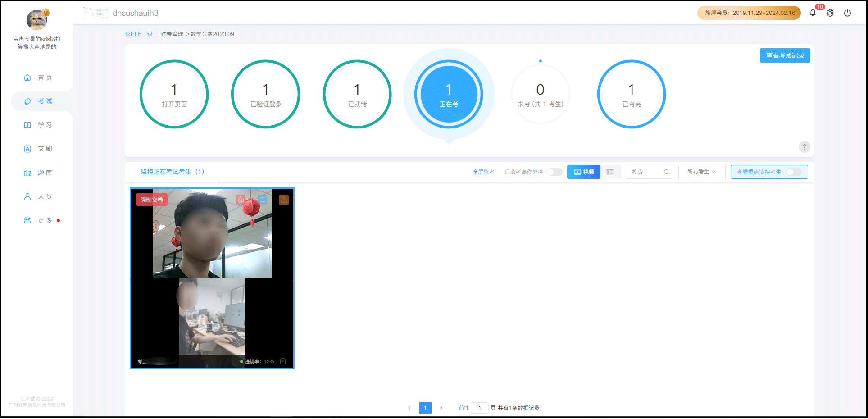This screenshot has height=419, width=868.
Task: Switch to list view icon
Action: tap(610, 172)
